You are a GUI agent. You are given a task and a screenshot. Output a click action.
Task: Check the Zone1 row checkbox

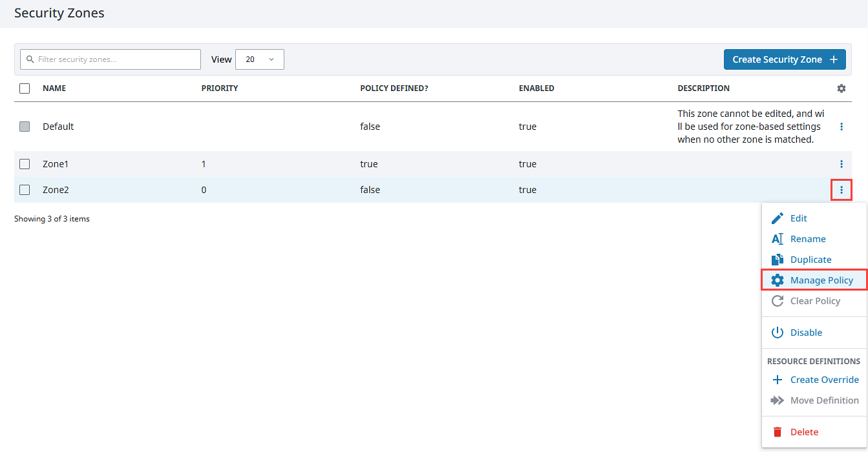(x=25, y=164)
